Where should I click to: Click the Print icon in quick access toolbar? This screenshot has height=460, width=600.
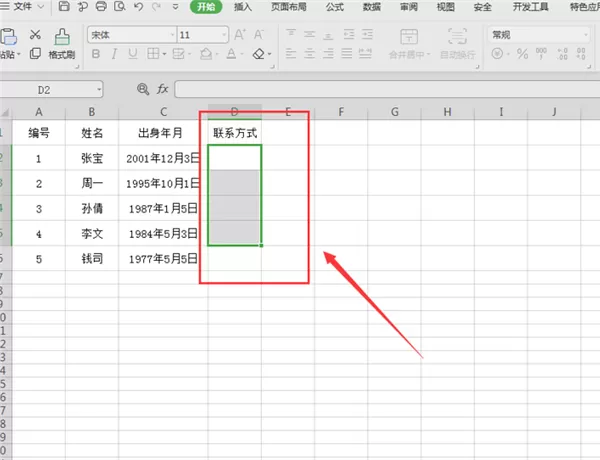click(101, 6)
